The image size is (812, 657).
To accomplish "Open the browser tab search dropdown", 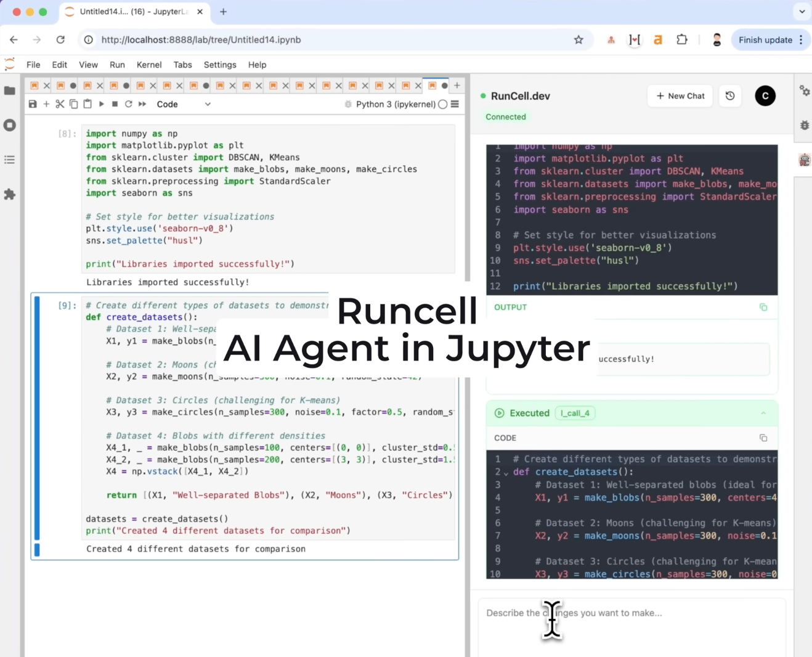I will [x=802, y=11].
